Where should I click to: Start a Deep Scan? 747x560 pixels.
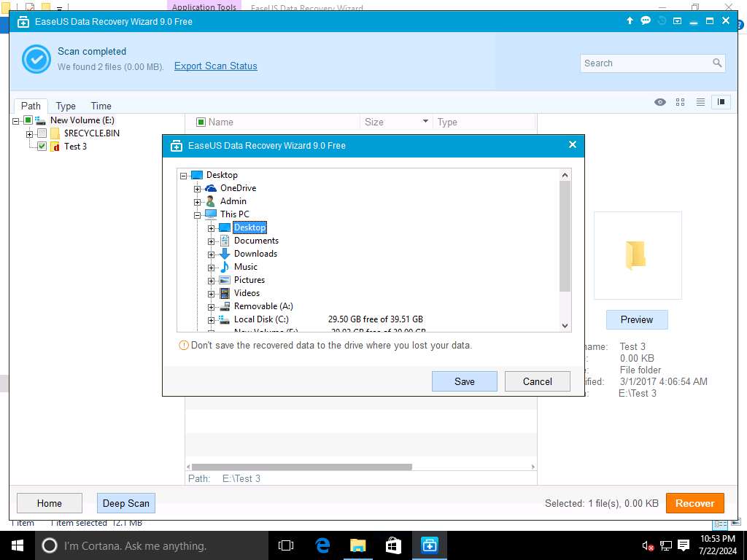[125, 503]
